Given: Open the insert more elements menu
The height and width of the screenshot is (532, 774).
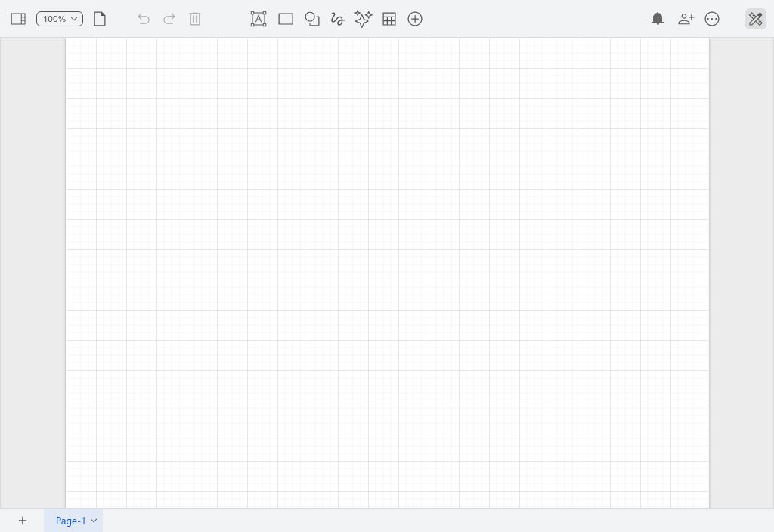Looking at the screenshot, I should (415, 19).
